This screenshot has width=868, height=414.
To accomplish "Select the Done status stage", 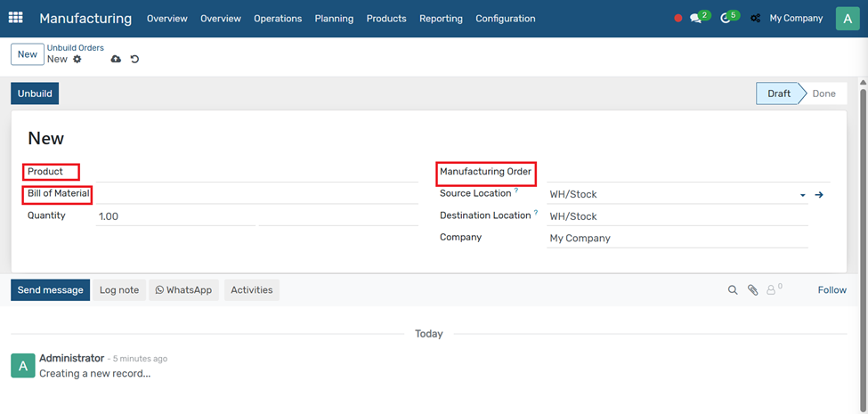I will click(x=823, y=93).
